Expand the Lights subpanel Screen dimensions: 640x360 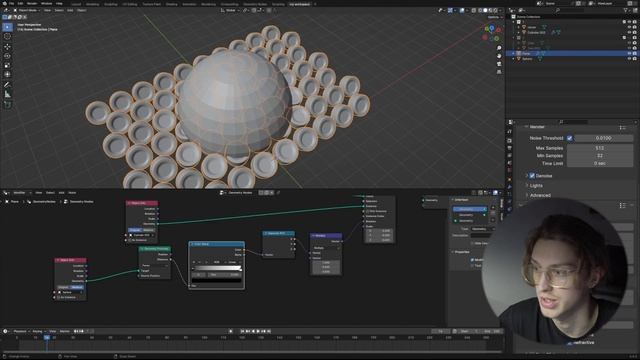(527, 186)
